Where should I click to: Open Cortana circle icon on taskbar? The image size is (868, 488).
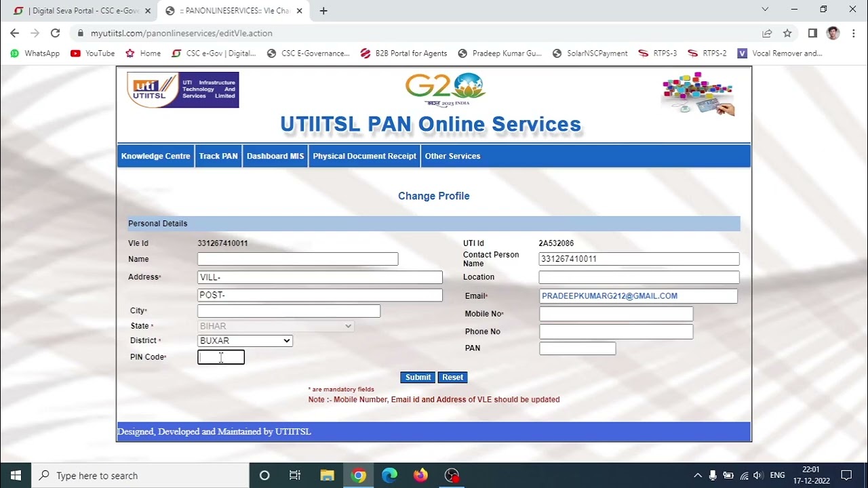tap(264, 475)
